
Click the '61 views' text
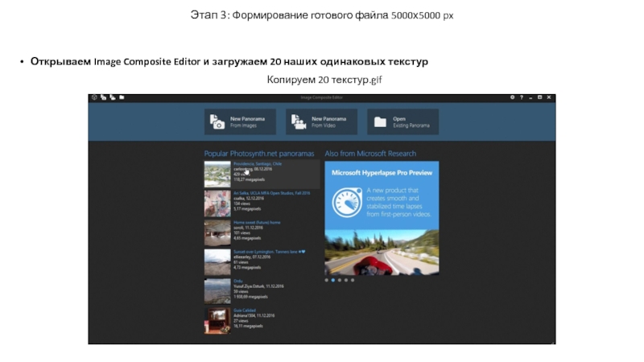[x=241, y=262]
